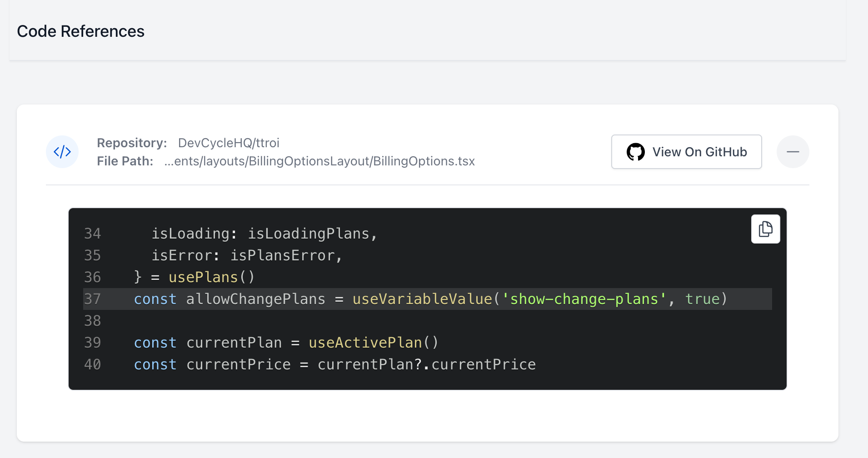Click the empty line number 38
Image resolution: width=868 pixels, height=458 pixels.
92,321
